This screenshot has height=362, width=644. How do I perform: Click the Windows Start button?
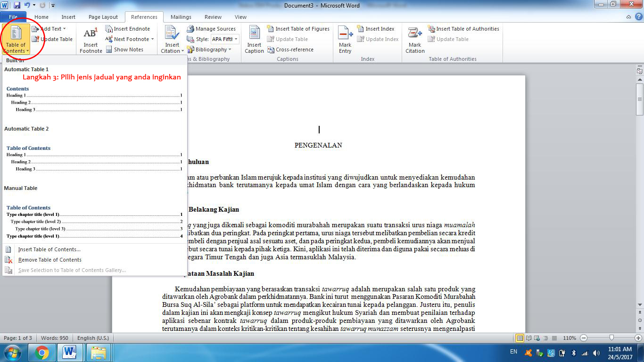(13, 353)
